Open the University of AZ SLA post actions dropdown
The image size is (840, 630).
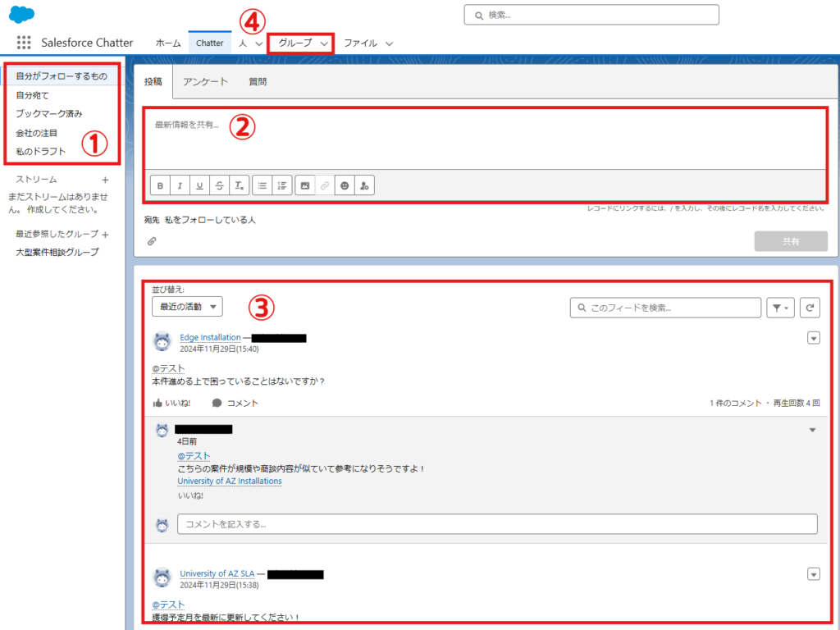(x=813, y=574)
